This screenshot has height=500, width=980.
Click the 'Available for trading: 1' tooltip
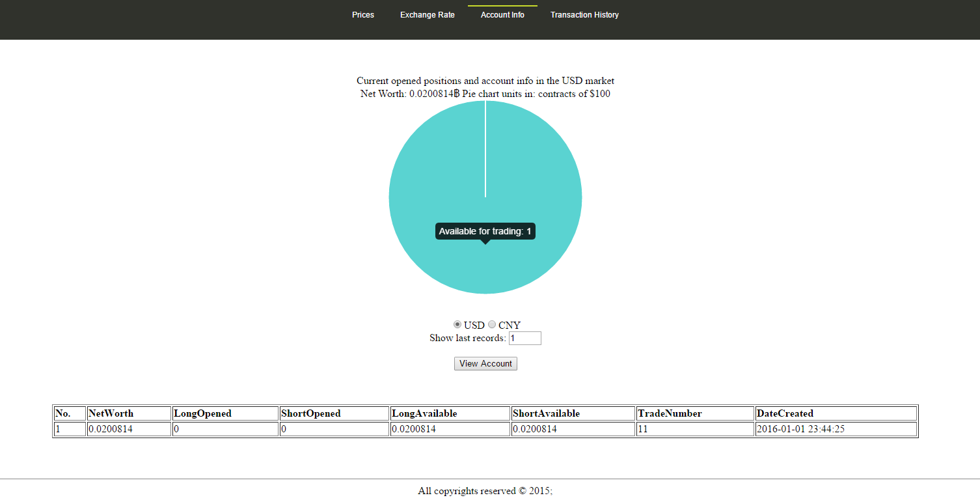[x=485, y=231]
